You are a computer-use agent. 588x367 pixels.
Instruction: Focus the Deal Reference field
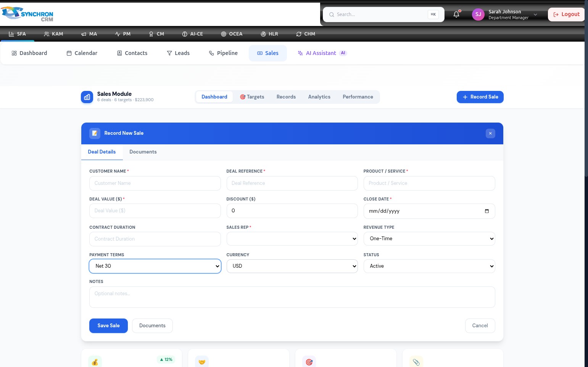[292, 183]
